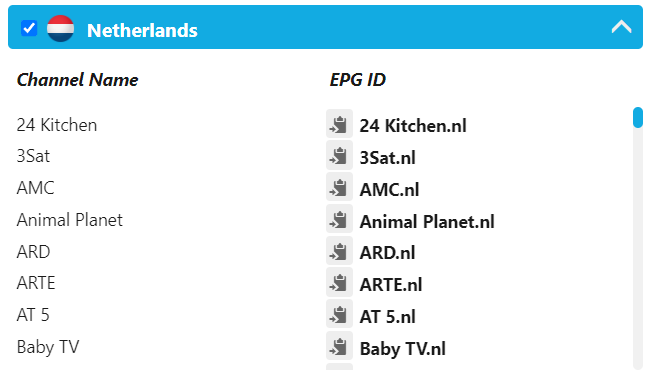Copy the ARTE.nl EPG ID icon
The width and height of the screenshot is (646, 371).
pyautogui.click(x=339, y=282)
